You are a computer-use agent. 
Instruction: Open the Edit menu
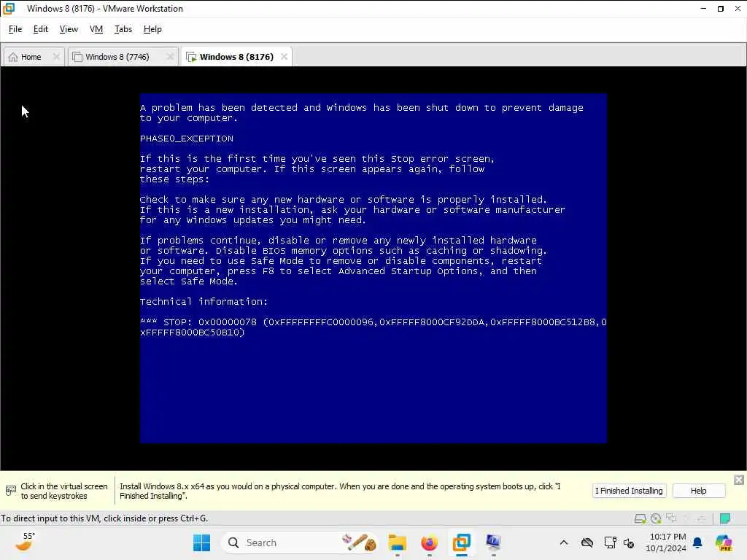pyautogui.click(x=41, y=29)
